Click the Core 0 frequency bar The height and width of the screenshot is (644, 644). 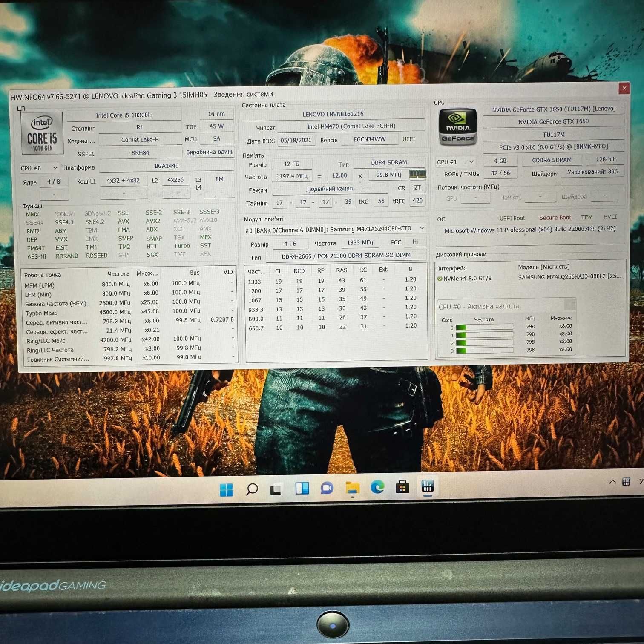pyautogui.click(x=484, y=327)
